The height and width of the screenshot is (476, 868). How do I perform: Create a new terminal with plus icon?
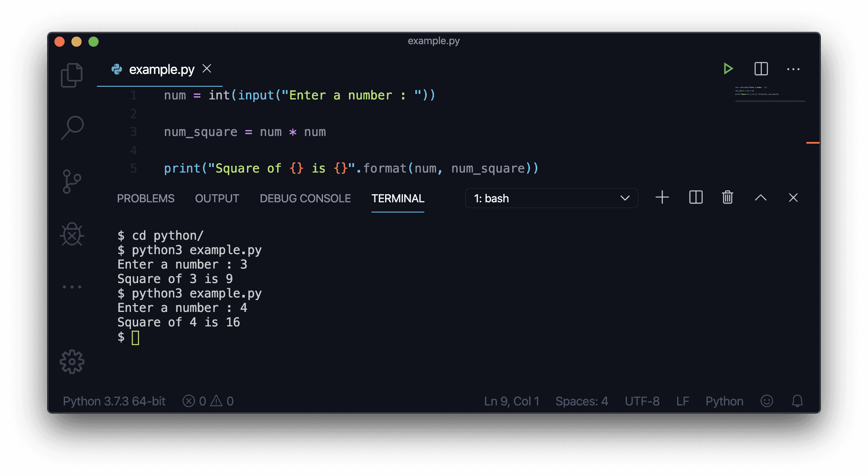pyautogui.click(x=662, y=198)
